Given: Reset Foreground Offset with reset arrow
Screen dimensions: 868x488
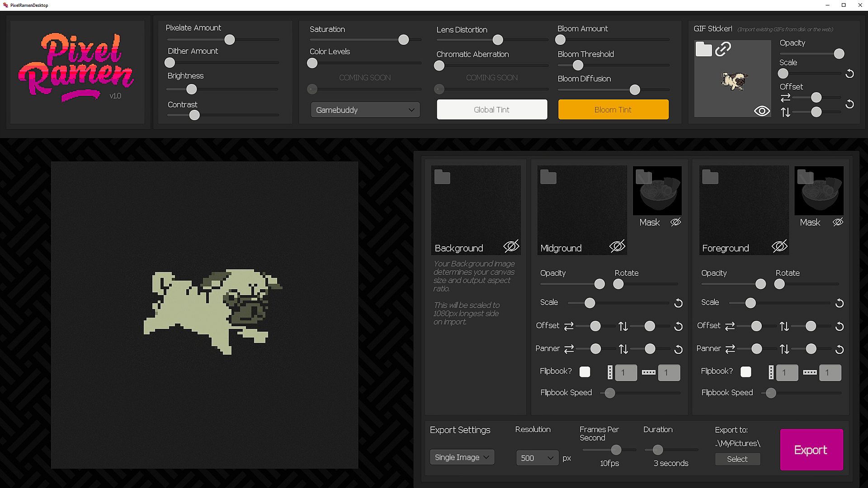Looking at the screenshot, I should coord(840,326).
